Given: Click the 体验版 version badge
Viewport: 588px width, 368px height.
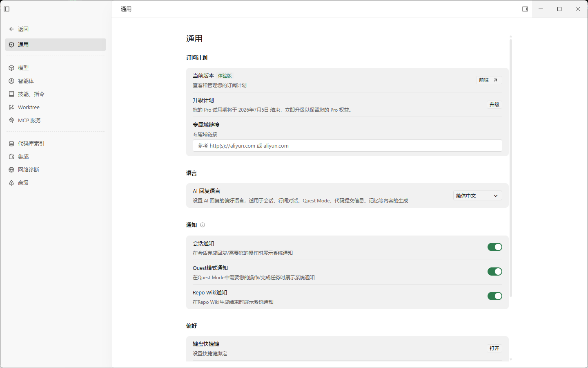Looking at the screenshot, I should (x=225, y=76).
